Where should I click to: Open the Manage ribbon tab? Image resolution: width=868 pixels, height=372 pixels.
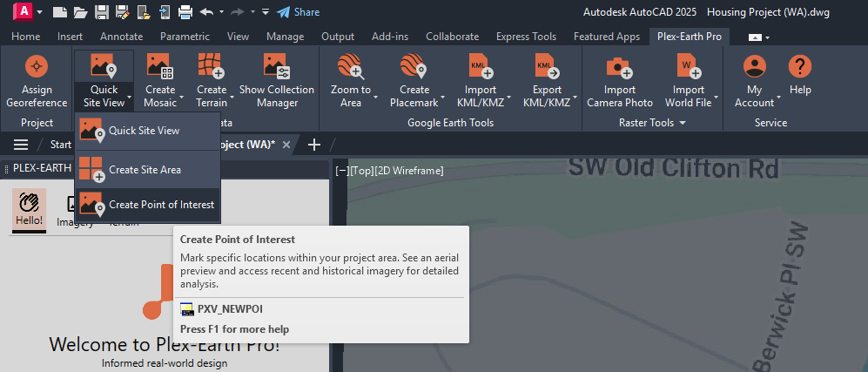point(285,37)
